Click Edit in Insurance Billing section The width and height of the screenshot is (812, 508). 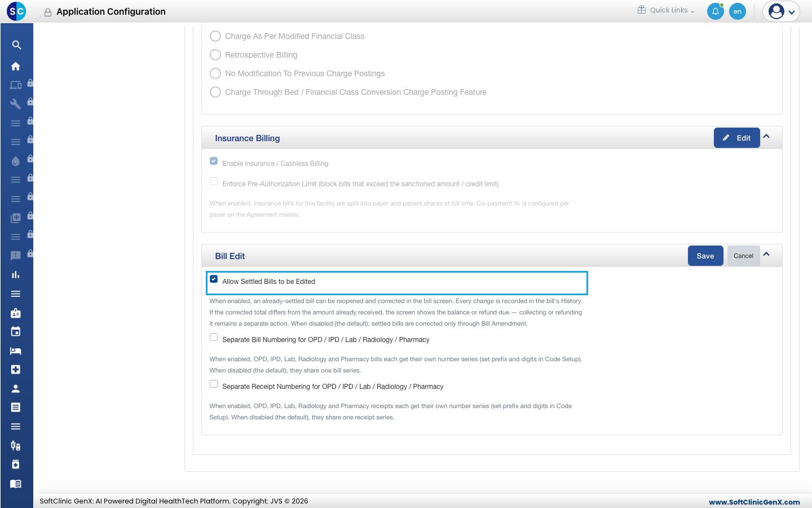coord(737,138)
